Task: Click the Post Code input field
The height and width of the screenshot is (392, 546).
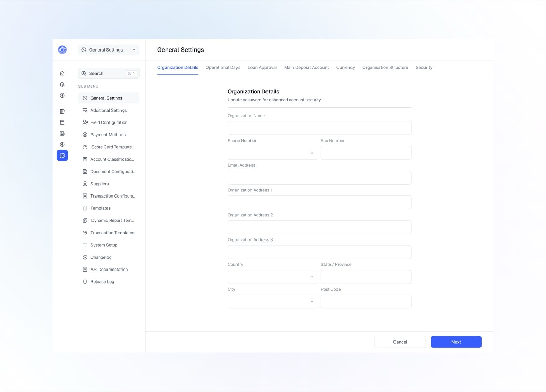Action: (x=366, y=302)
